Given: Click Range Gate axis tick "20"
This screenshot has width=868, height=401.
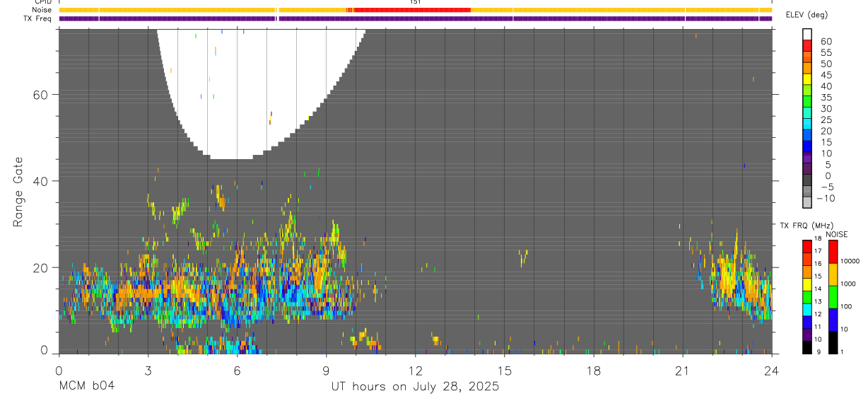Looking at the screenshot, I should point(42,267).
